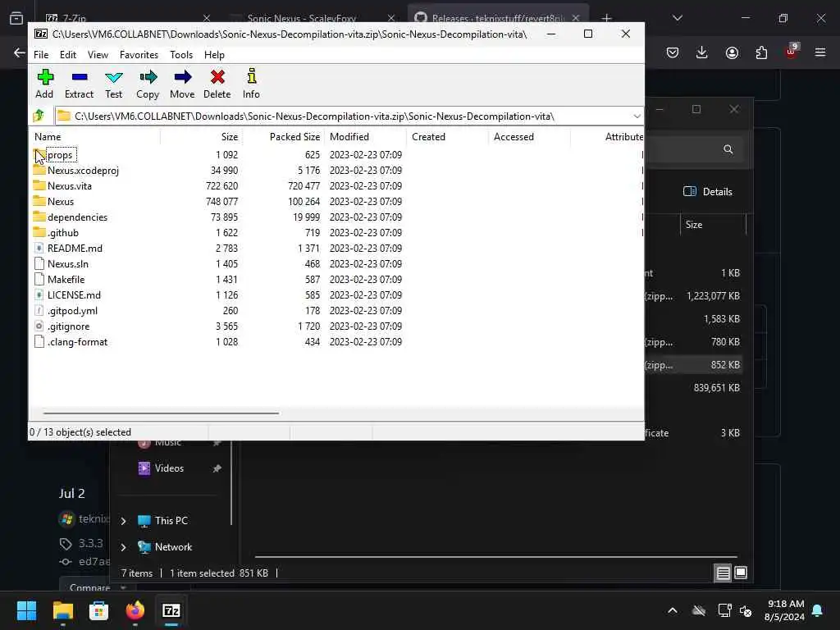The width and height of the screenshot is (840, 630).
Task: Go back in Firefox with arrow
Action: coord(20,52)
